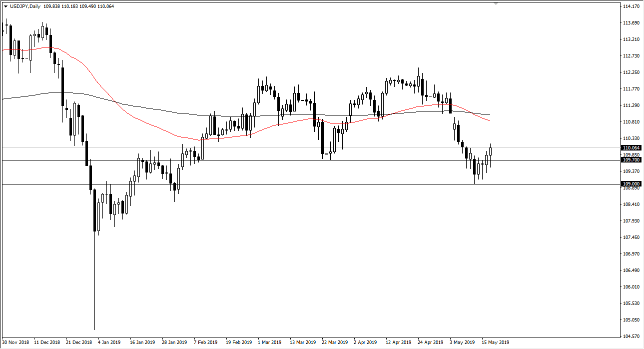Click the highlighted 109.000 price tag
The image size is (644, 349).
pos(631,183)
